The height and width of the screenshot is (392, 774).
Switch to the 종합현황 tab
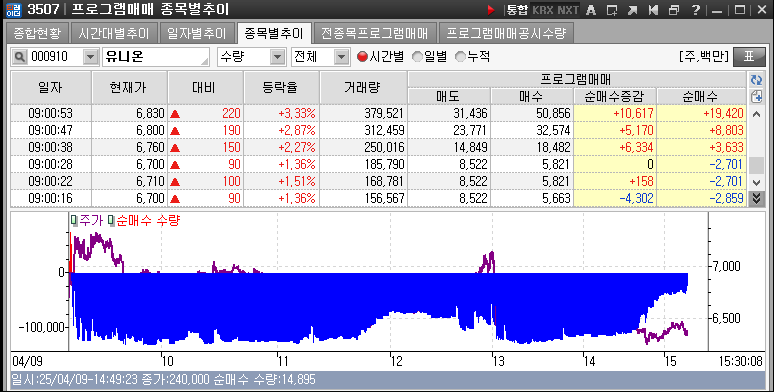[37, 33]
